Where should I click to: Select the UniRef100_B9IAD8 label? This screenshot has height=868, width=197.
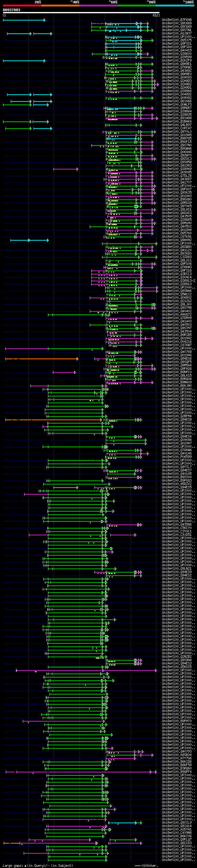tap(177, 118)
